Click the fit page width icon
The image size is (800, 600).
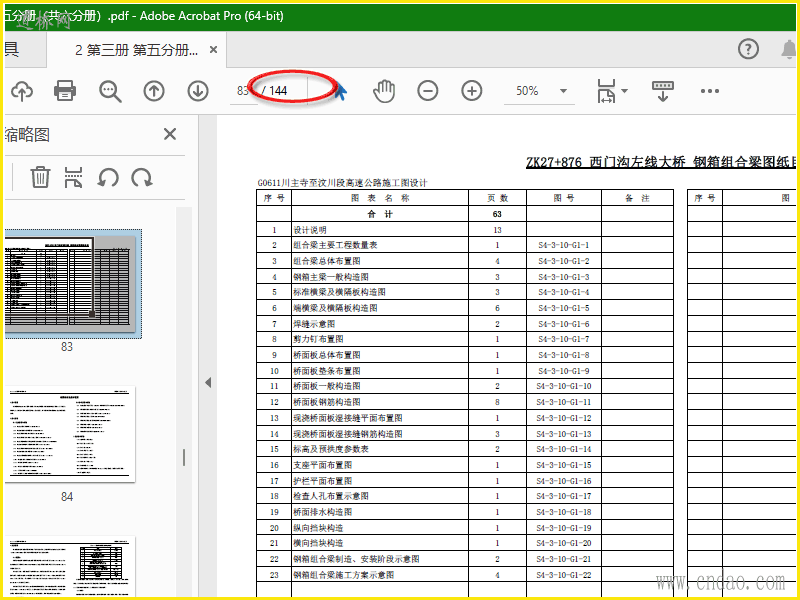(606, 91)
